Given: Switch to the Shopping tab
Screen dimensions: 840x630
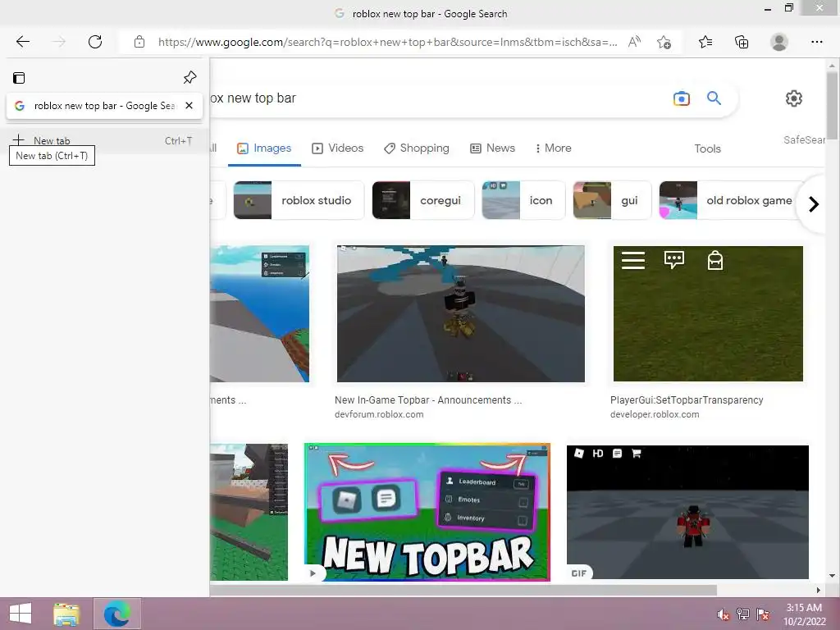Looking at the screenshot, I should tap(416, 148).
